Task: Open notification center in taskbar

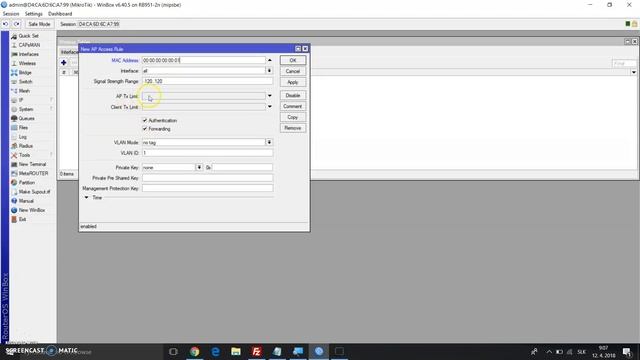Action: click(x=627, y=351)
